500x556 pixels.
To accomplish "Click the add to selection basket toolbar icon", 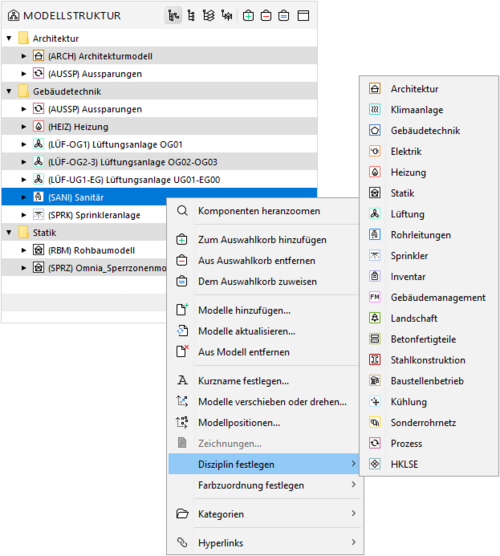I will click(x=248, y=16).
